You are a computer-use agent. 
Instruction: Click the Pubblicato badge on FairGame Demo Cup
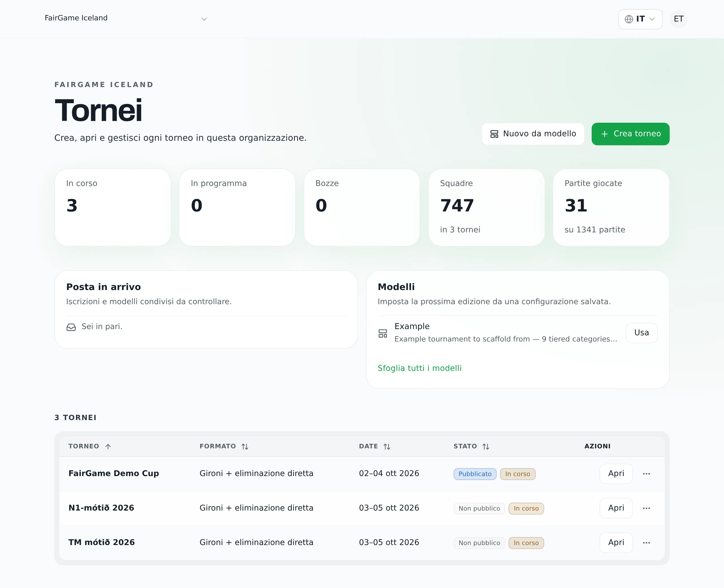[x=475, y=474]
